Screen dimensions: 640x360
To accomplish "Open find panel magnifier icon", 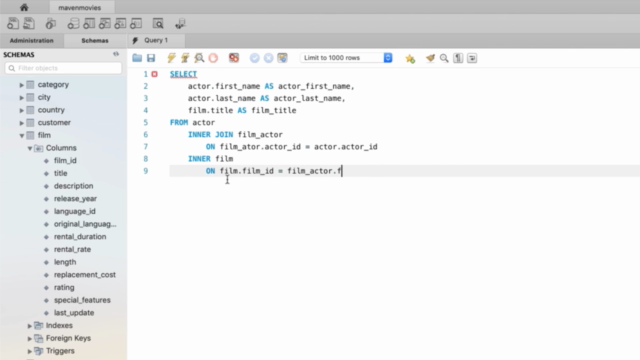I will point(444,58).
